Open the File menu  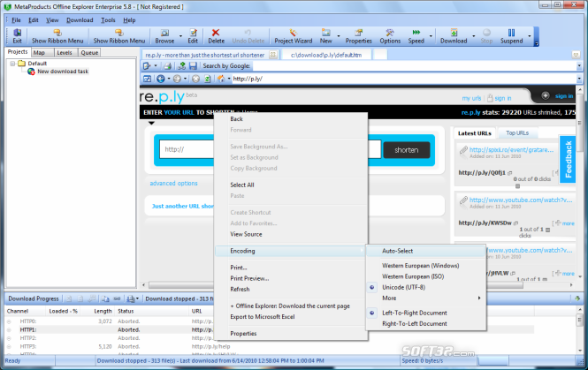(16, 20)
